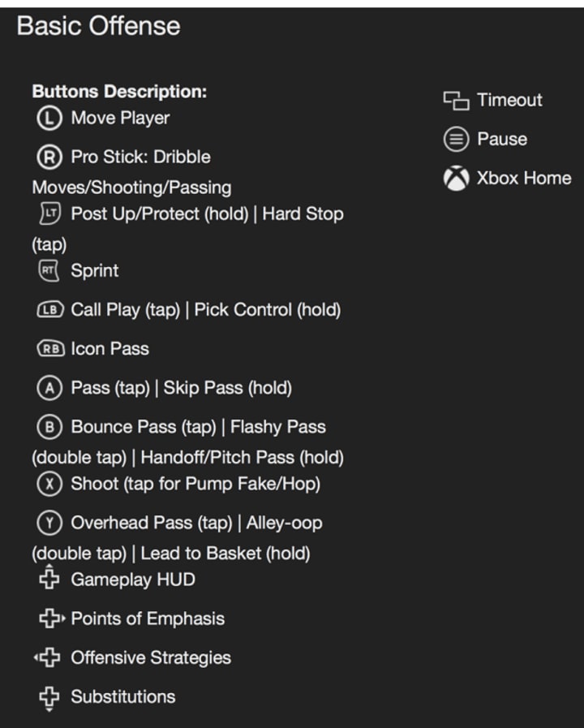The height and width of the screenshot is (728, 584).
Task: Click the D-pad up Gameplay HUD icon
Action: click(x=49, y=579)
